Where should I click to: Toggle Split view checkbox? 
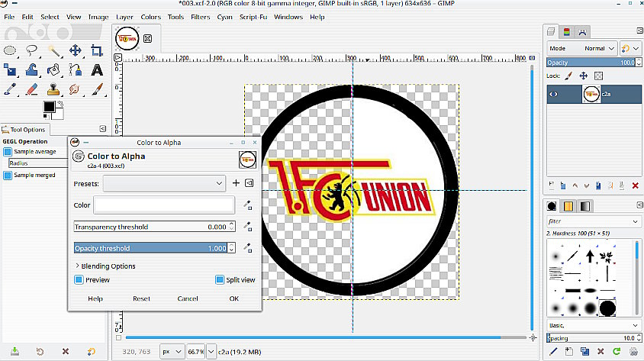tap(220, 279)
